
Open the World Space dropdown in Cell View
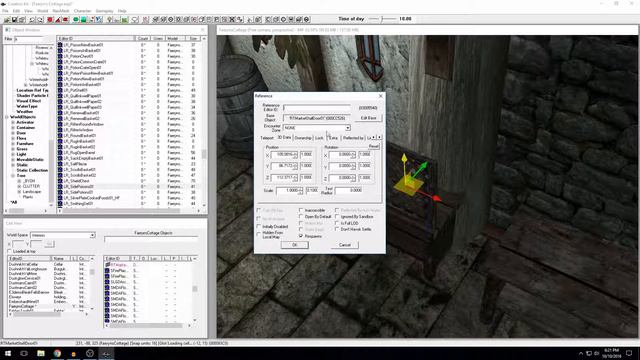pyautogui.click(x=92, y=235)
